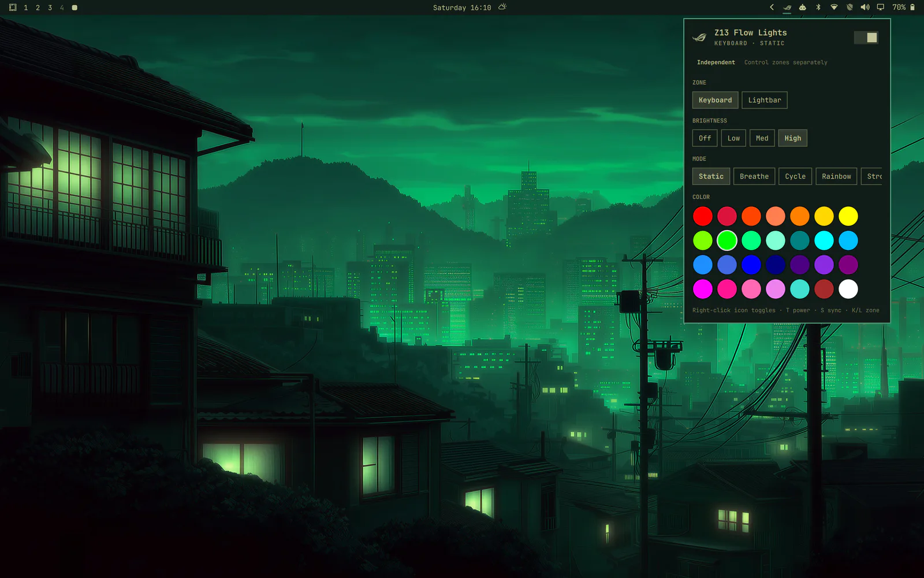Click the display monitor tray icon

(x=881, y=8)
